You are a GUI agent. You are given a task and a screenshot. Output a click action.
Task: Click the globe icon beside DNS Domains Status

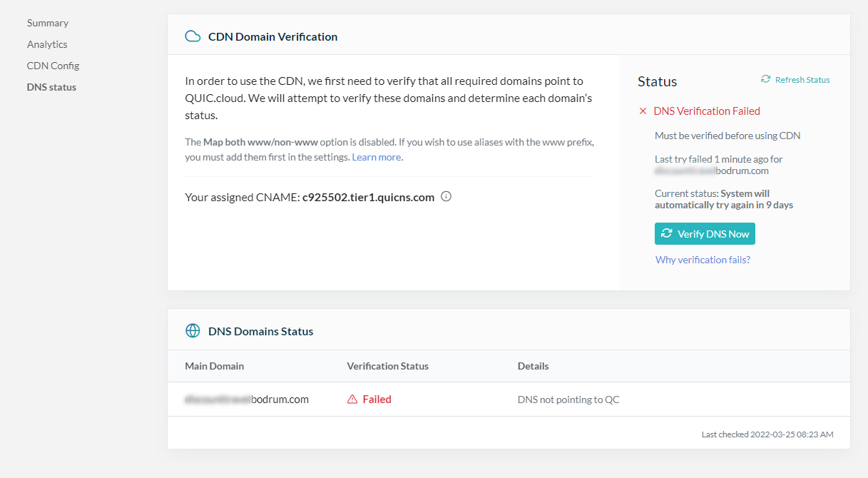tap(193, 331)
